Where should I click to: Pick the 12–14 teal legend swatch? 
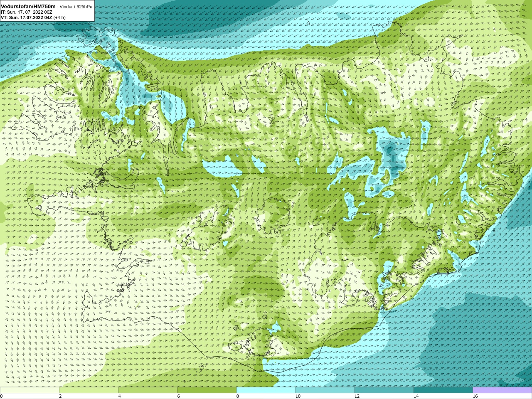[x=384, y=390]
